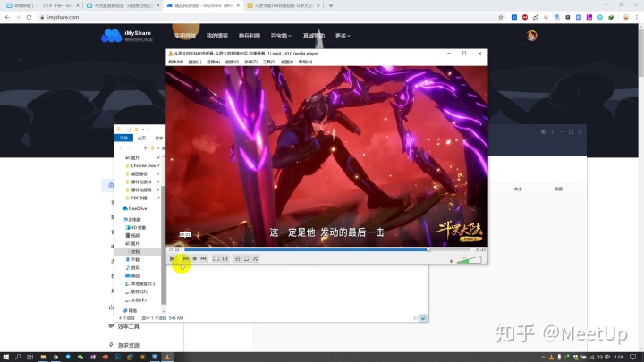Click Windows taskbar search icon

click(18, 357)
